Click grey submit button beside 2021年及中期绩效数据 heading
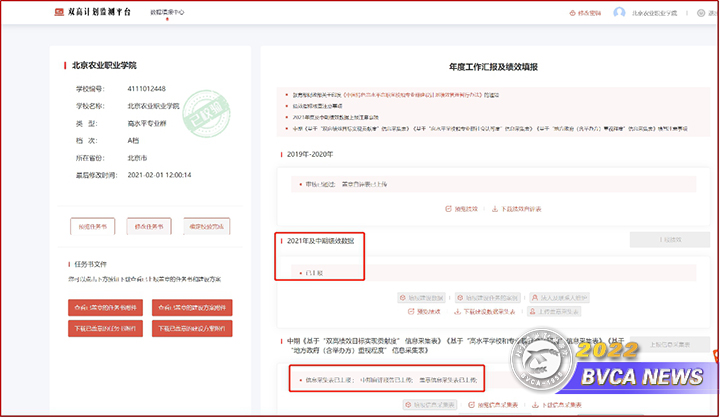 [669, 240]
